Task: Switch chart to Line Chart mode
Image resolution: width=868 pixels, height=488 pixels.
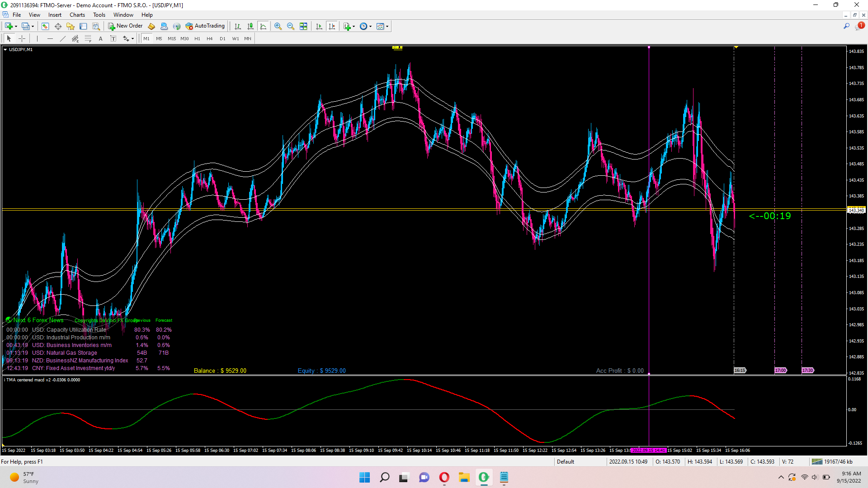Action: (x=263, y=26)
